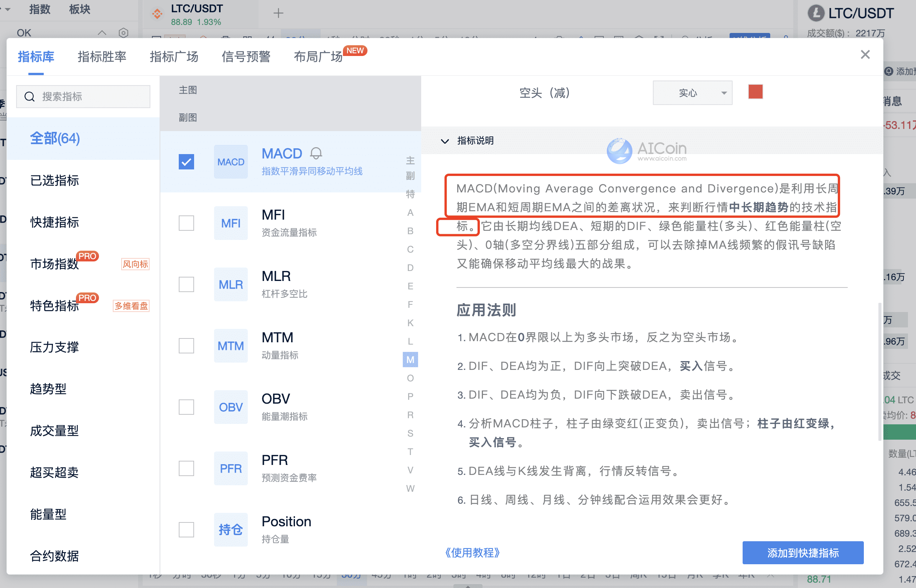Open the 板块 tab in background window
The image size is (916, 588).
click(x=80, y=9)
